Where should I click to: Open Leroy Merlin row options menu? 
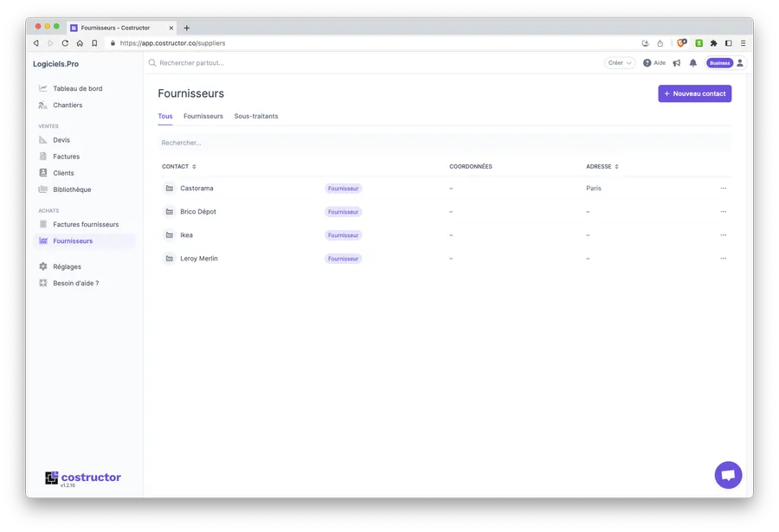(x=724, y=259)
